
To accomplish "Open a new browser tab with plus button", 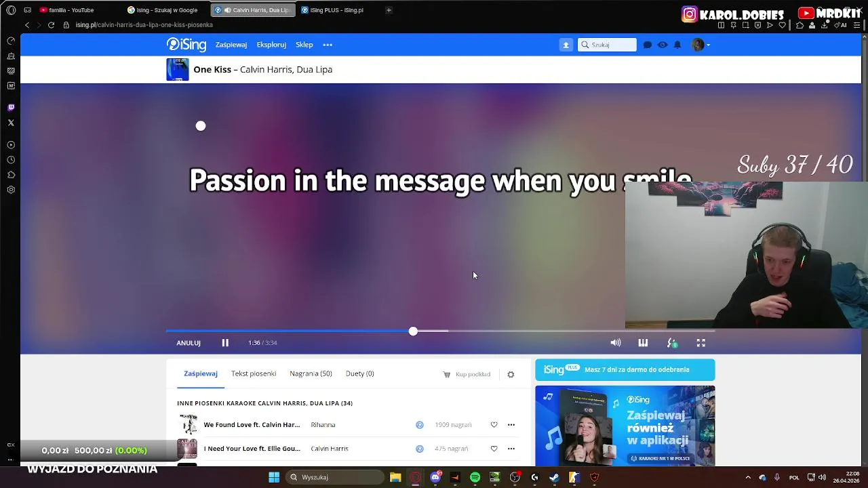I will coord(389,10).
